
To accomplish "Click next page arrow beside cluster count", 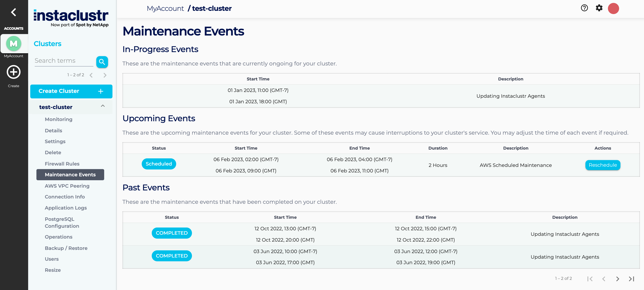I will point(105,75).
